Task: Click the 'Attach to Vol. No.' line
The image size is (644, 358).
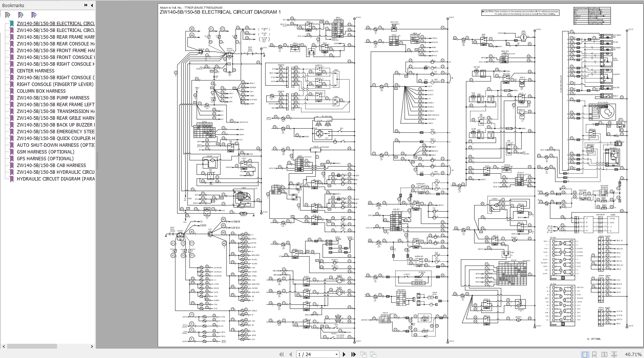Action: (191, 8)
